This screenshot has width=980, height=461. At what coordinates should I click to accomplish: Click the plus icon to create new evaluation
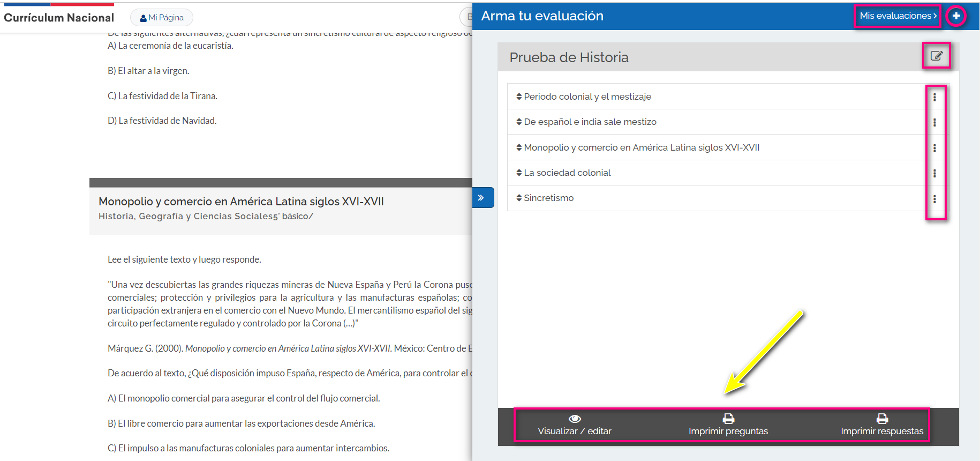pos(956,16)
